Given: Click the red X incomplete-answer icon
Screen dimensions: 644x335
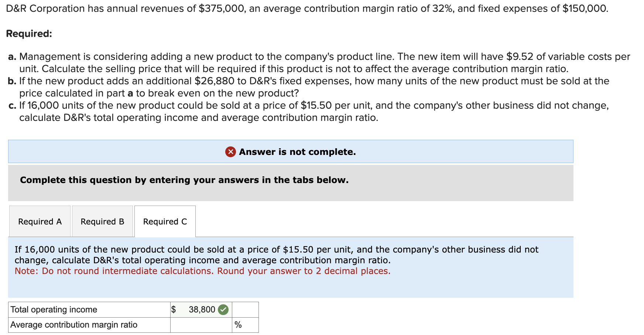Looking at the screenshot, I should 230,152.
